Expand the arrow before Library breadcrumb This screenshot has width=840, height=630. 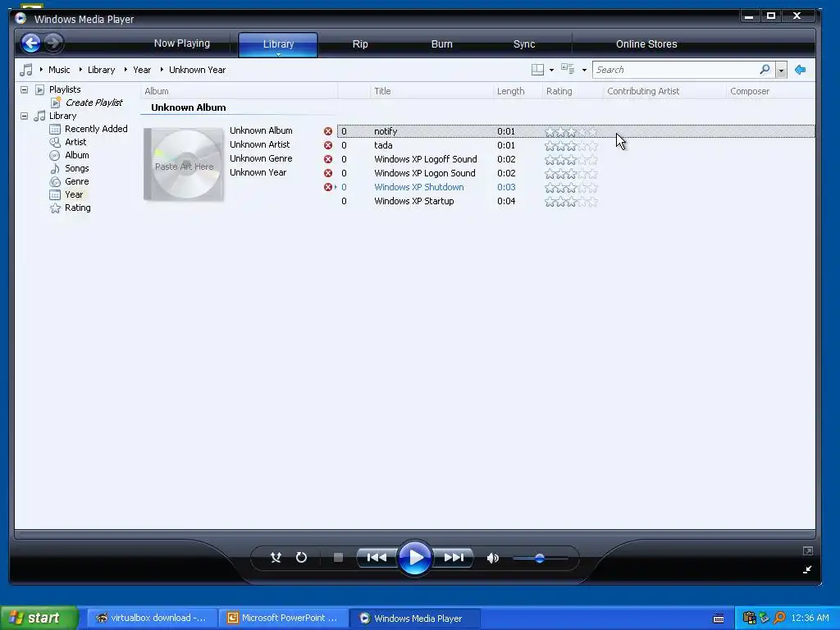(x=80, y=70)
